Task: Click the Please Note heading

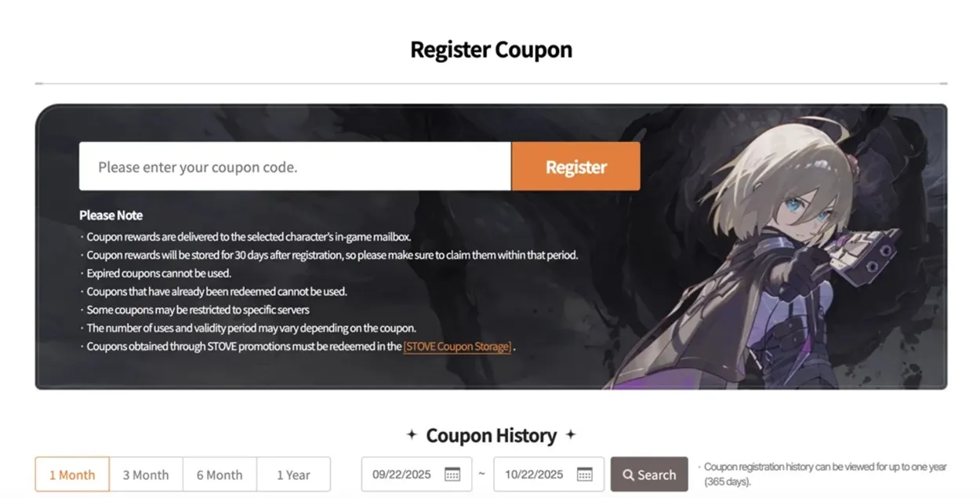Action: pos(111,215)
